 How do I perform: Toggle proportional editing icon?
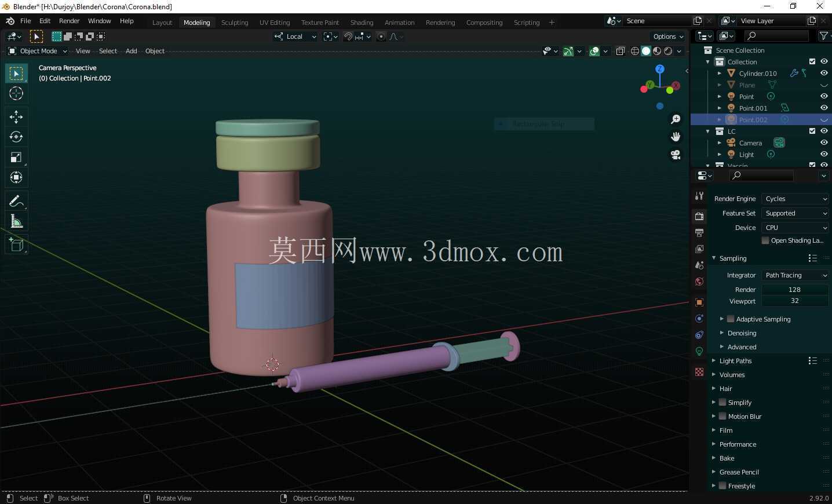pyautogui.click(x=381, y=36)
